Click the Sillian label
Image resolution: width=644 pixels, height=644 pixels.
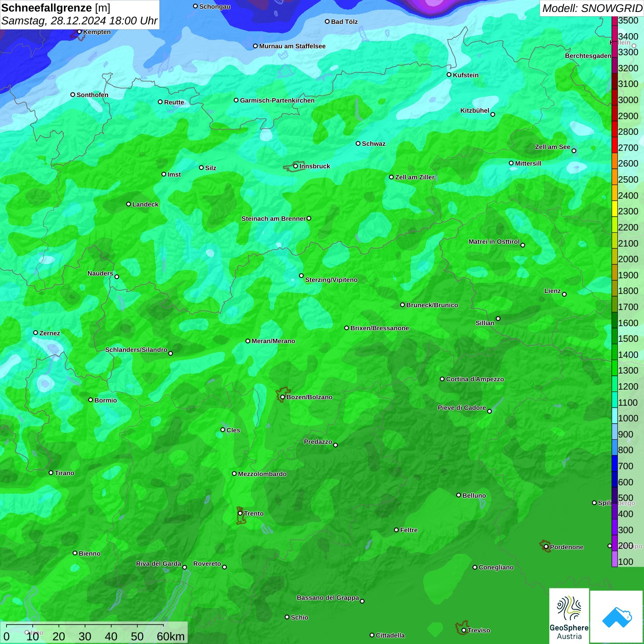coord(485,323)
